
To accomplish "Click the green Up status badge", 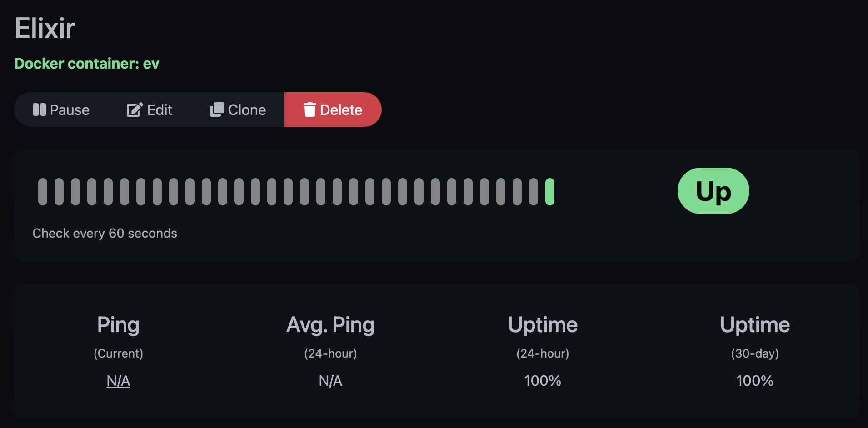I will pos(713,191).
